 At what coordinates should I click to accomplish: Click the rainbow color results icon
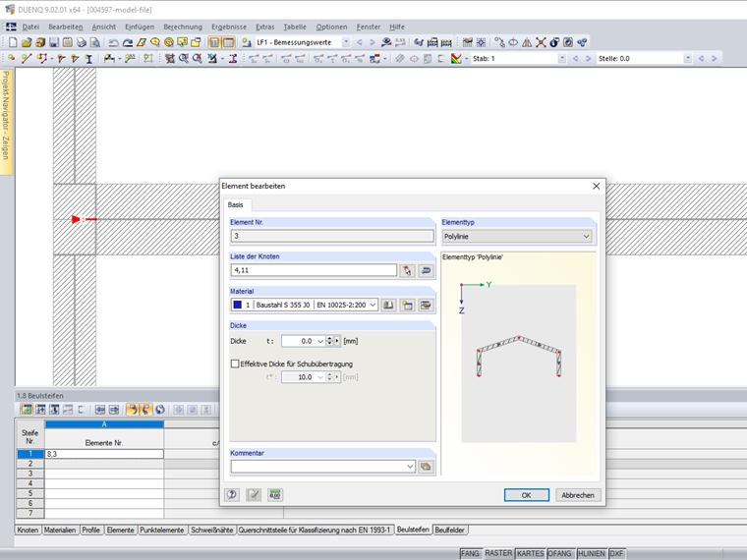pyautogui.click(x=456, y=59)
